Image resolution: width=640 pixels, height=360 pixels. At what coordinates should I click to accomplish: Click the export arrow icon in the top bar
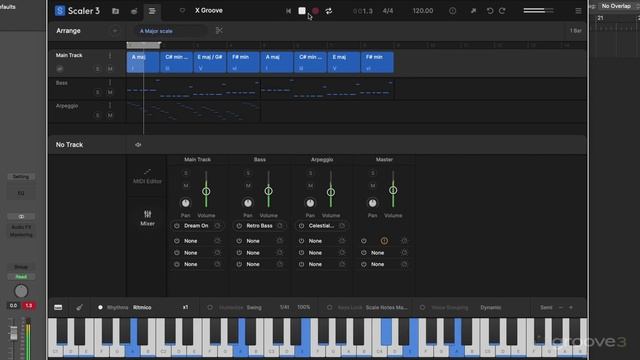[473, 11]
